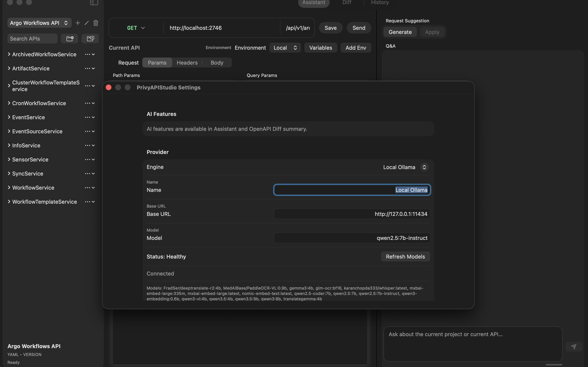Click the plus icon to add project

coord(78,23)
